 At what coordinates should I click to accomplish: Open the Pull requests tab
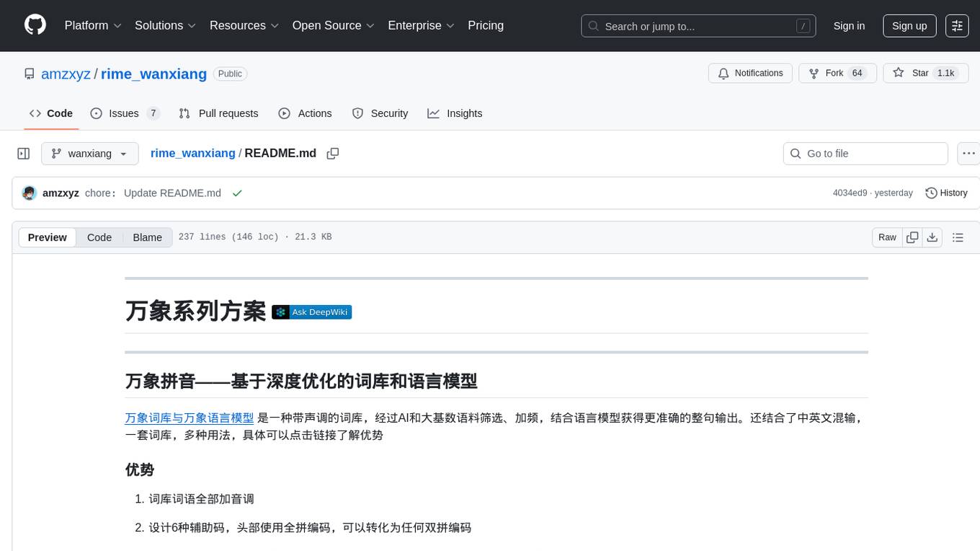coord(218,113)
